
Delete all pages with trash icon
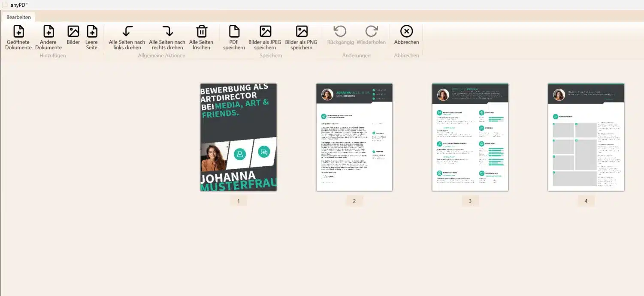201,32
